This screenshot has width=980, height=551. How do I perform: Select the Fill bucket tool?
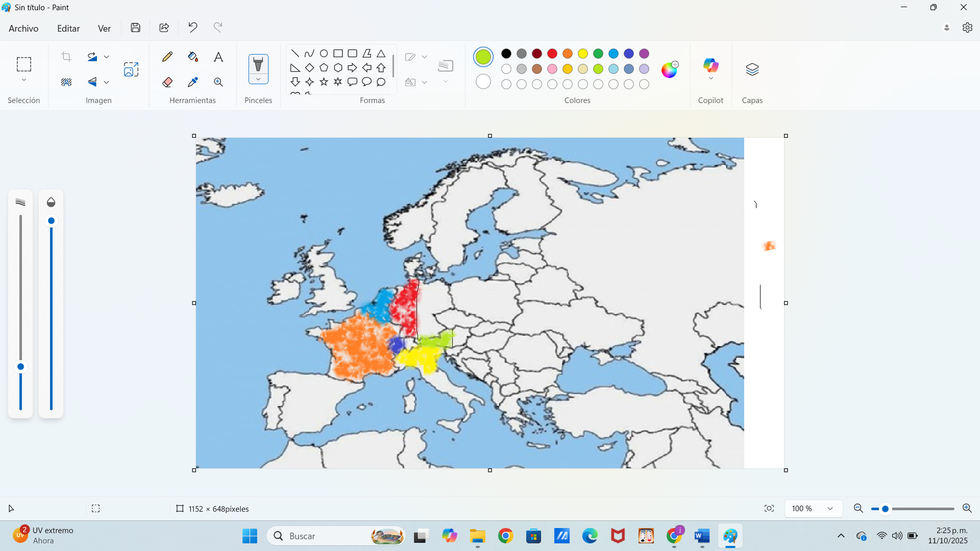pos(193,57)
